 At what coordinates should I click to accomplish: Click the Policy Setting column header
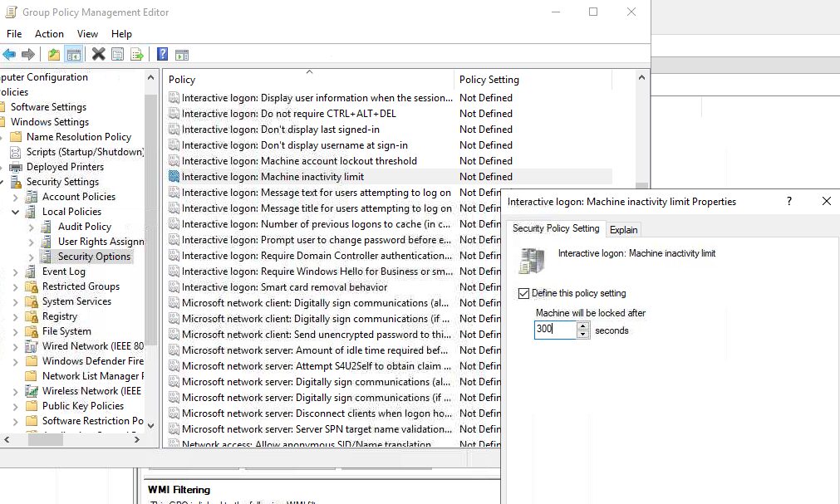489,80
